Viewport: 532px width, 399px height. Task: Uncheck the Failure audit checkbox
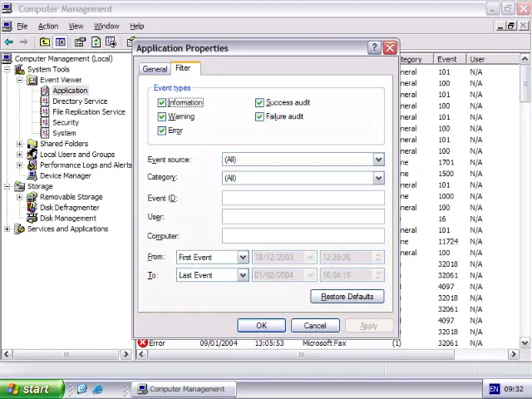(x=259, y=116)
